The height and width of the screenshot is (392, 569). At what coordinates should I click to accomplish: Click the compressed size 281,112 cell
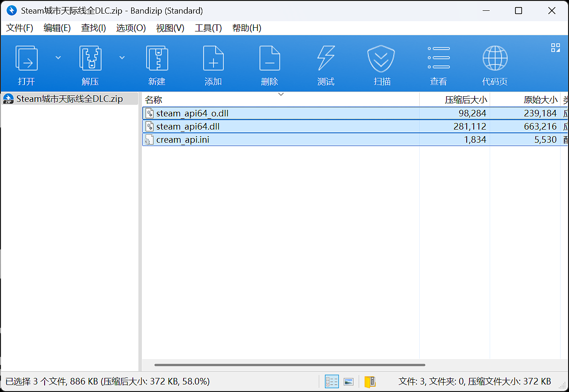pyautogui.click(x=470, y=126)
